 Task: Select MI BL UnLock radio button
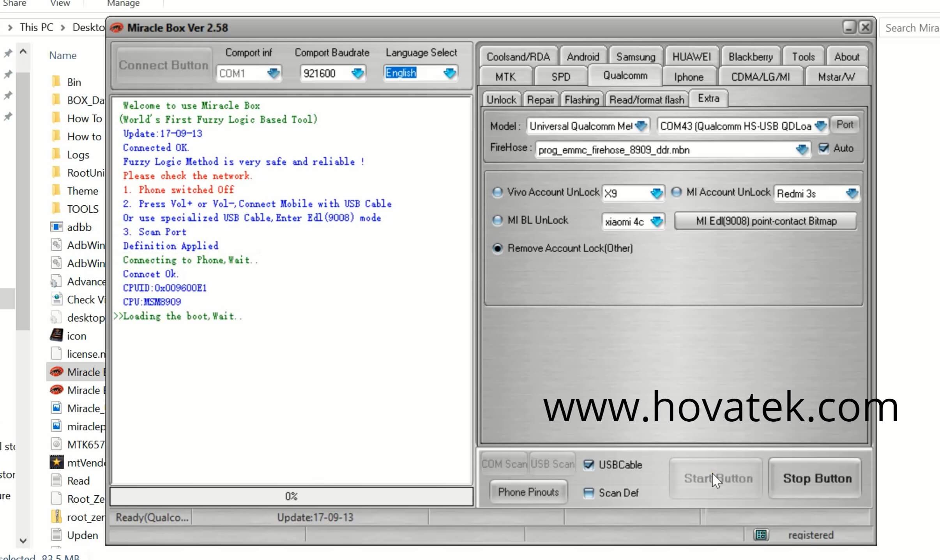497,220
